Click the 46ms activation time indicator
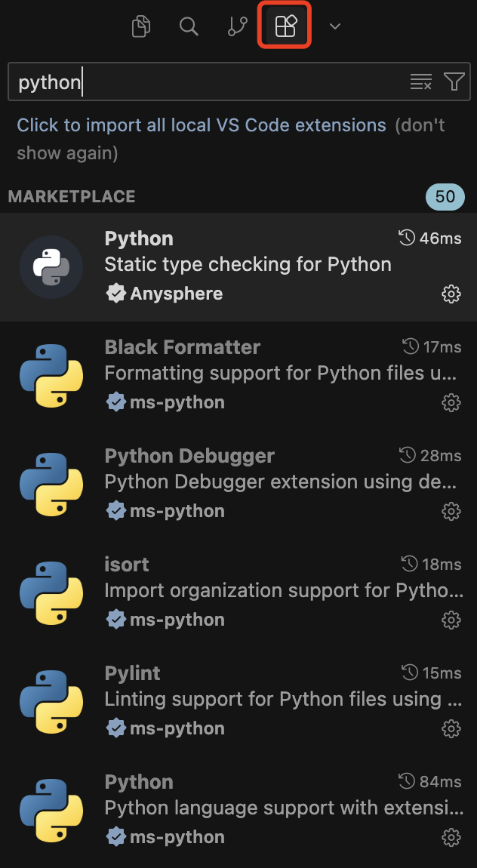477x868 pixels. 430,238
